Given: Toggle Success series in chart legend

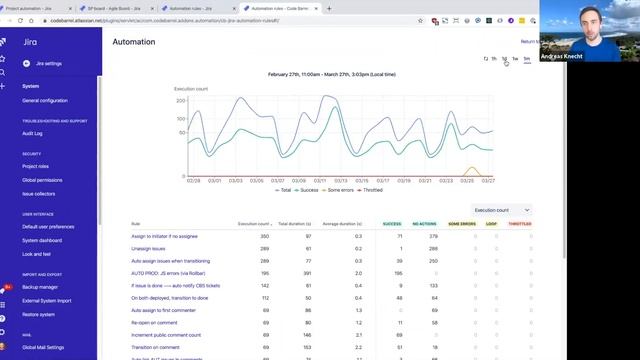Looking at the screenshot, I should pos(306,190).
